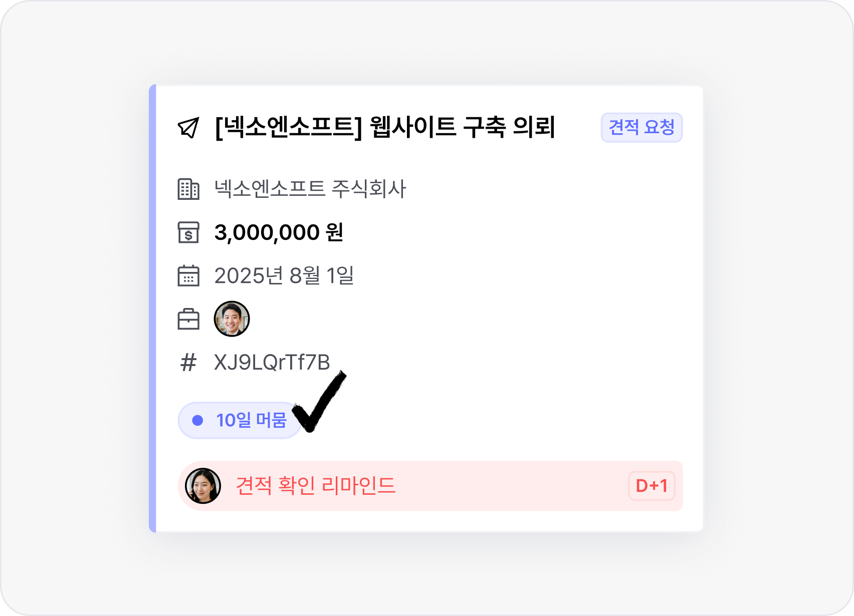The height and width of the screenshot is (616, 854).
Task: Click the paper plane icon beside the title
Action: pos(188,128)
